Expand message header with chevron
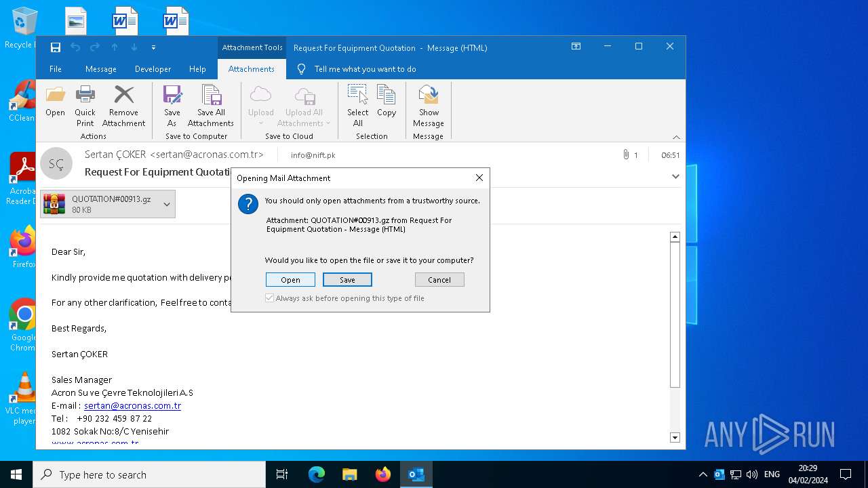The height and width of the screenshot is (488, 868). tap(675, 176)
